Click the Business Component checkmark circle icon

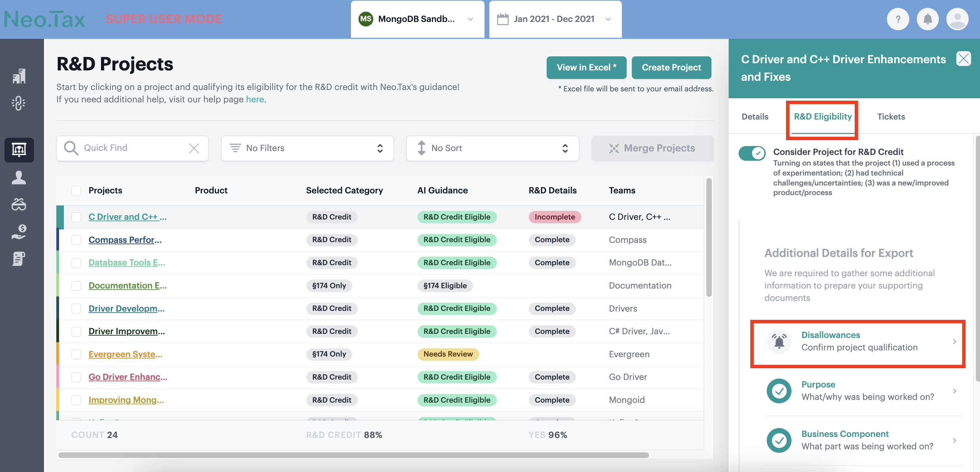779,440
